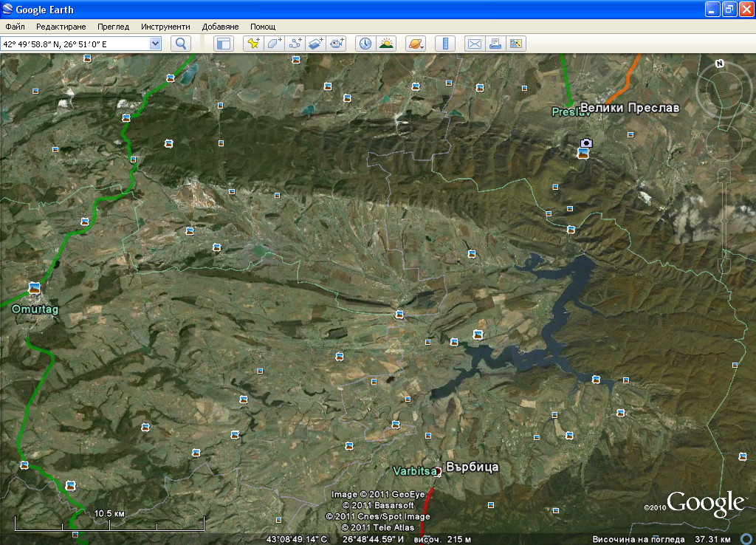Toggle sunlight across the landscape
This screenshot has height=545, width=756.
tap(386, 44)
